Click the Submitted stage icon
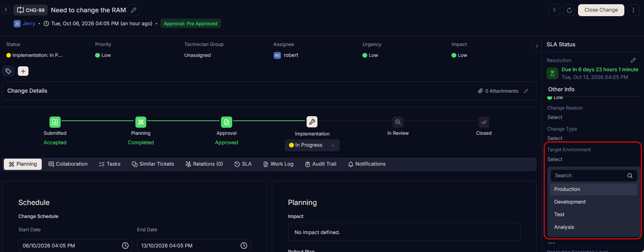Viewport: 644px width, 252px height. 55,122
